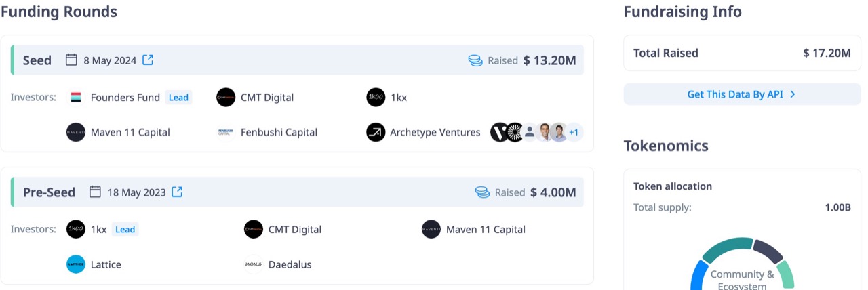Open the Lattice investor link
The height and width of the screenshot is (290, 868).
pyautogui.click(x=106, y=264)
